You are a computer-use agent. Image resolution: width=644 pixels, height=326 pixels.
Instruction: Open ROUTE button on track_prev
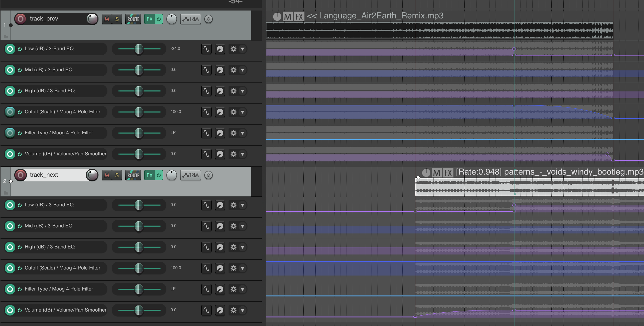(x=133, y=19)
